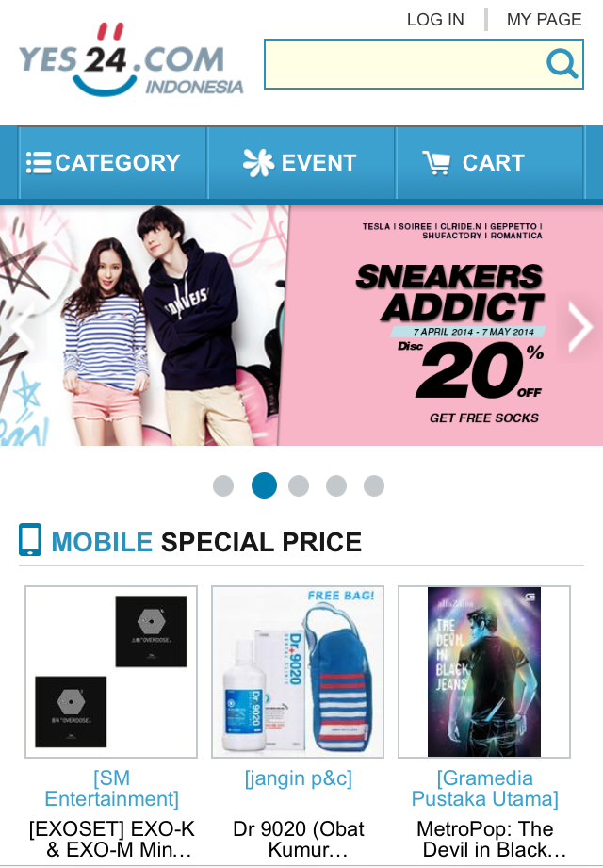Open the Gramedia Pustaka Utama brand link
Viewport: 603px width, 868px height.
[x=484, y=788]
